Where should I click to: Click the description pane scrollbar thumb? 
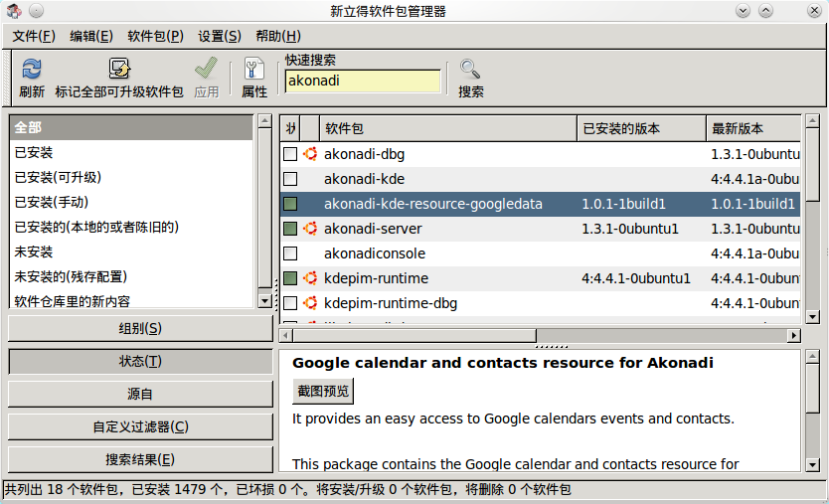click(x=813, y=388)
